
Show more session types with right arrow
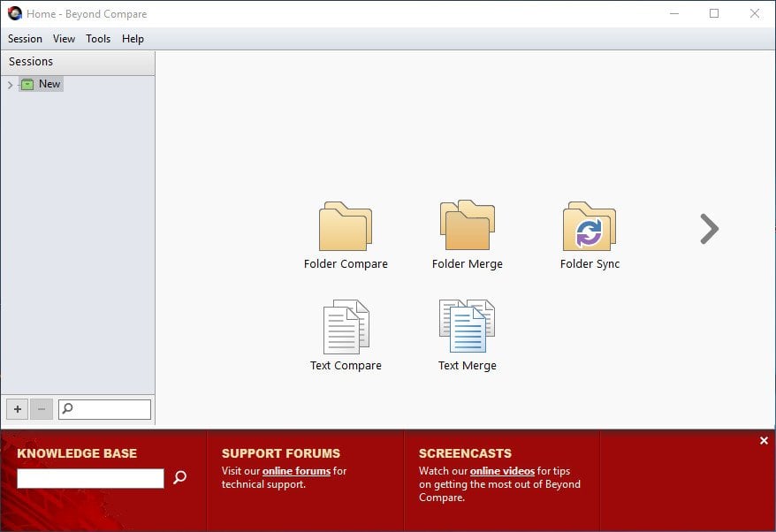(708, 228)
